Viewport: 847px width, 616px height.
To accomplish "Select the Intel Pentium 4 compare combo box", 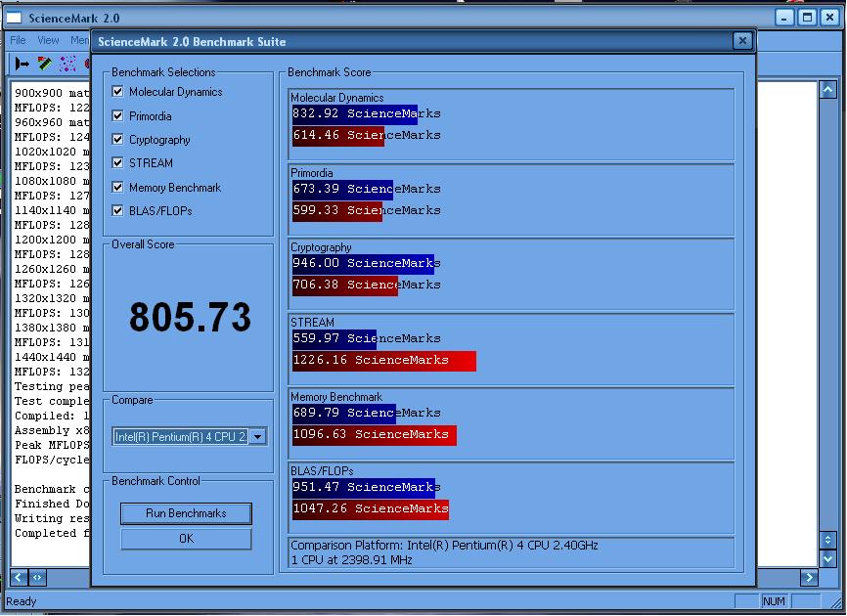I will click(x=189, y=437).
